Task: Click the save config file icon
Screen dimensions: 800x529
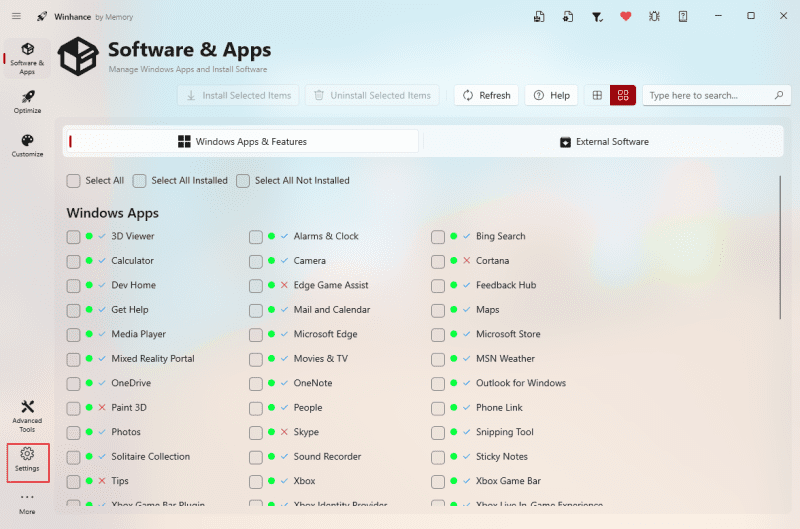Action: point(539,16)
